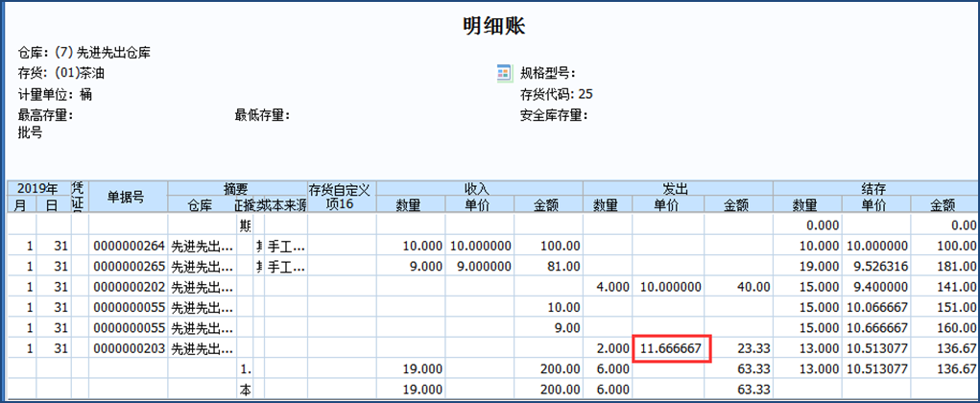The width and height of the screenshot is (980, 403).
Task: Click the 结存 column group header
Action: click(x=875, y=188)
